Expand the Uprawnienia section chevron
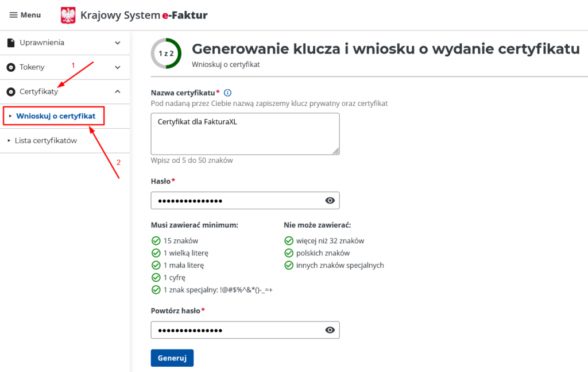This screenshot has width=588, height=372. click(118, 43)
